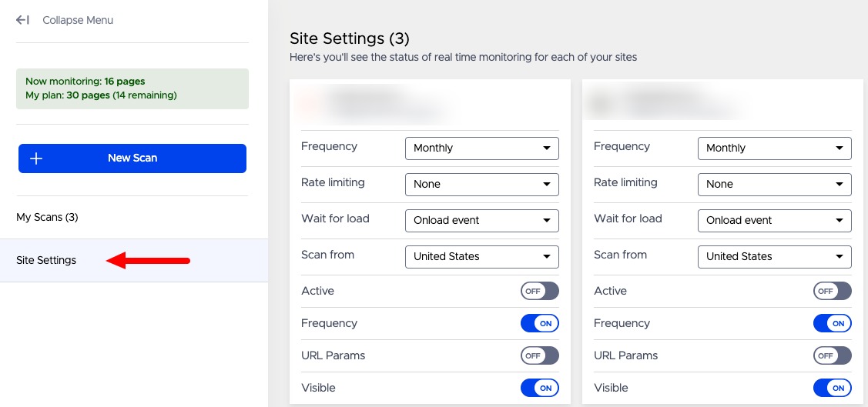
Task: Enable URL Params in first site card
Action: pos(539,355)
